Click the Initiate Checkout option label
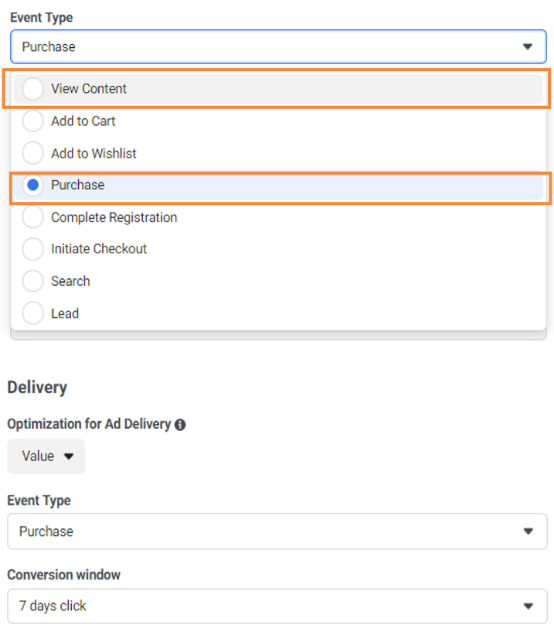Screen dimensions: 554x635 pos(99,249)
